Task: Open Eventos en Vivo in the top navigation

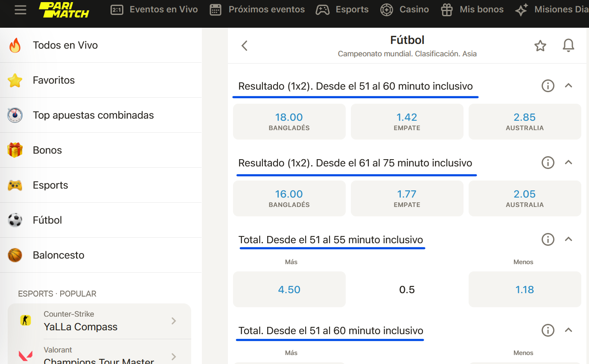Action: [x=154, y=9]
